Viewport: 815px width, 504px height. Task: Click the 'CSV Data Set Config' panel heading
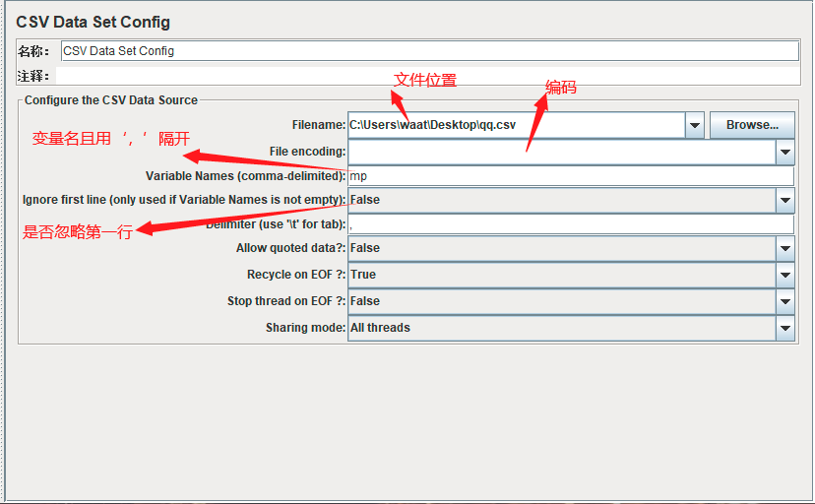click(x=94, y=22)
